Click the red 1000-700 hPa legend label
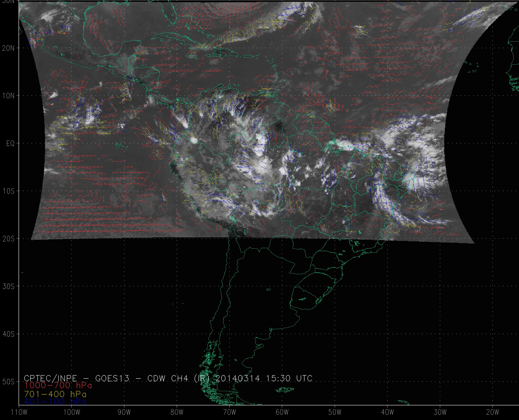519x420 pixels. click(58, 385)
